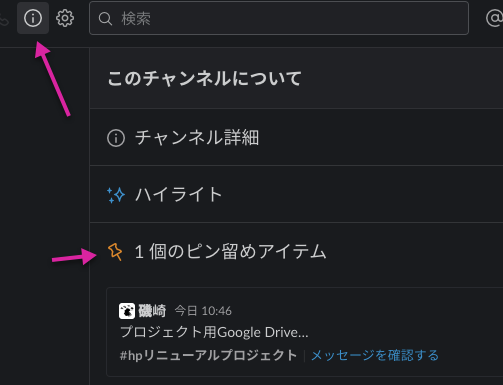
Task: Toggle the channel details info icon
Action: click(33, 18)
